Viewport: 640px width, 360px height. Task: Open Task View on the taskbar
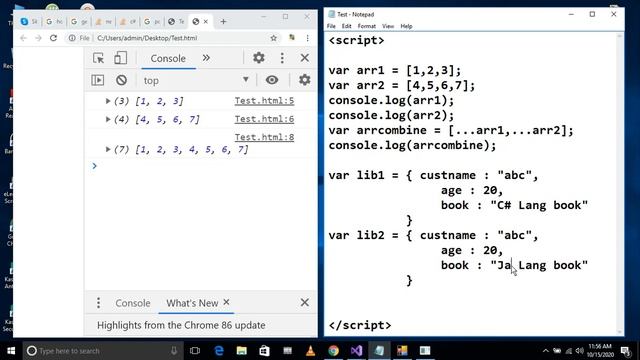195,351
